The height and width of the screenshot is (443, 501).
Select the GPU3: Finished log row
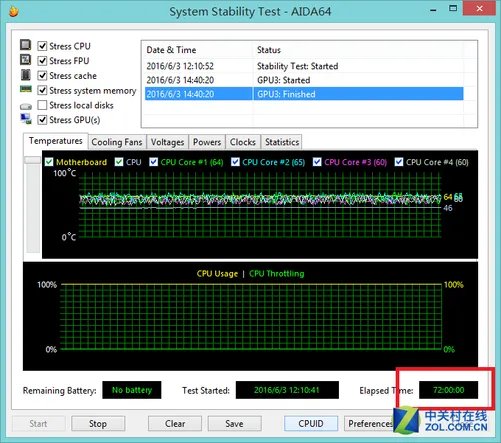point(304,94)
